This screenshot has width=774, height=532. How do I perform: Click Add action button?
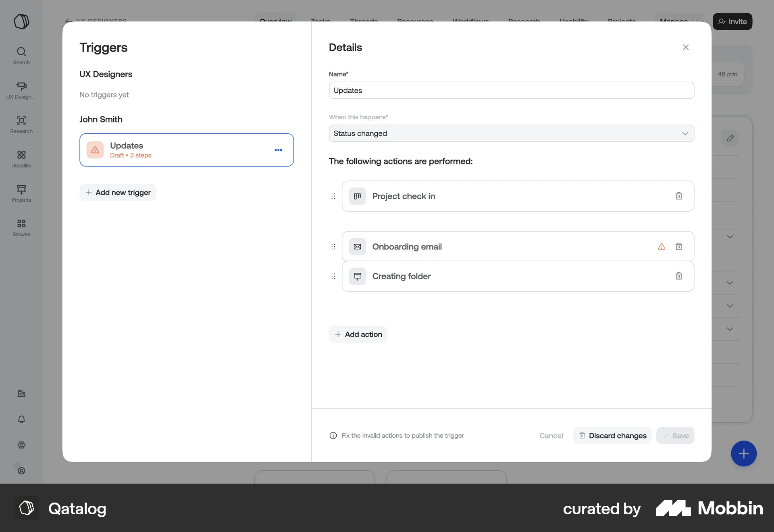click(x=358, y=335)
